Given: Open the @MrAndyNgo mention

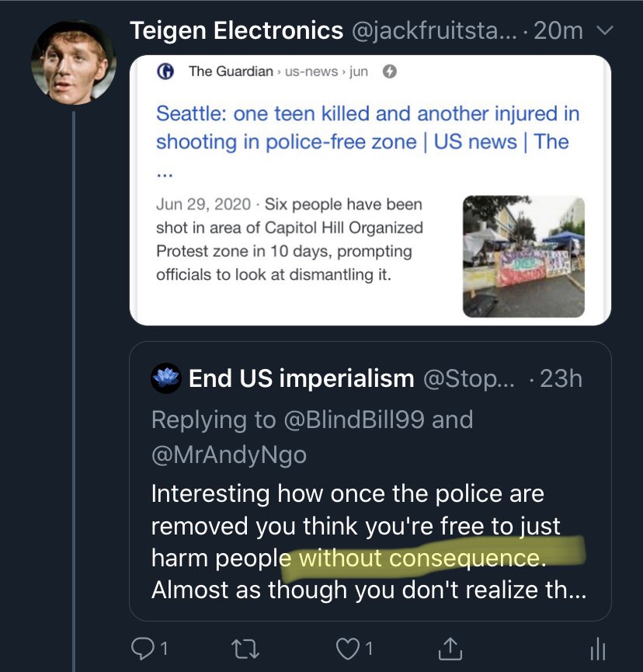Looking at the screenshot, I should coord(229,454).
